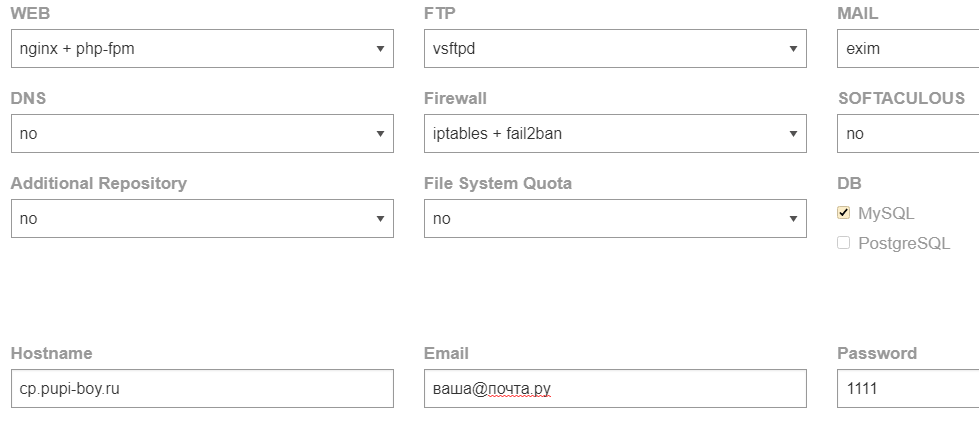Click the Additional Repository dropdown arrow
Viewport: 979px width, 421px height.
click(x=380, y=218)
